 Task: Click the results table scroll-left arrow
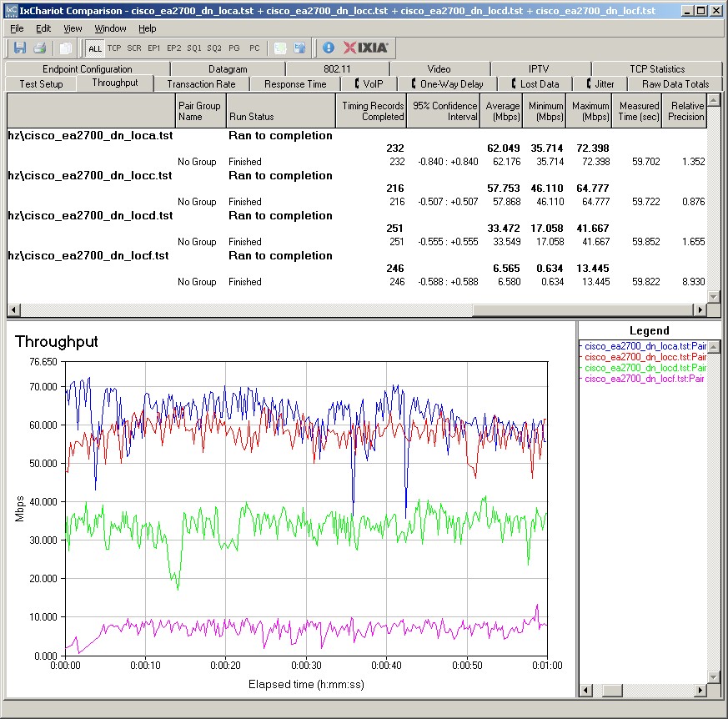click(x=14, y=309)
